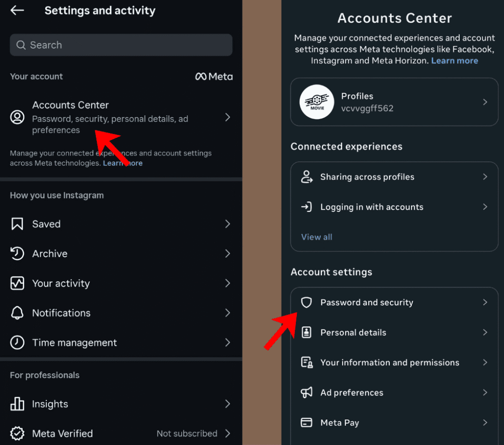
Task: Click the Meta Pay card icon
Action: click(x=307, y=422)
